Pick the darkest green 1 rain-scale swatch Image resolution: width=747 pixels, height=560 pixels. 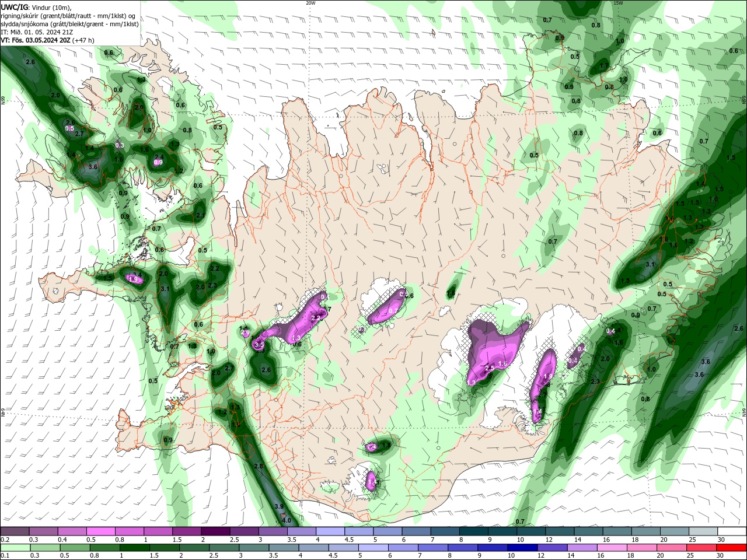(x=134, y=548)
